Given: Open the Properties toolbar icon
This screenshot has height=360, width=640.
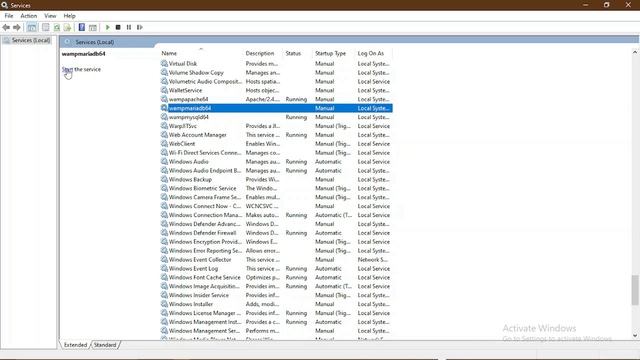Looking at the screenshot, I should pos(46,27).
